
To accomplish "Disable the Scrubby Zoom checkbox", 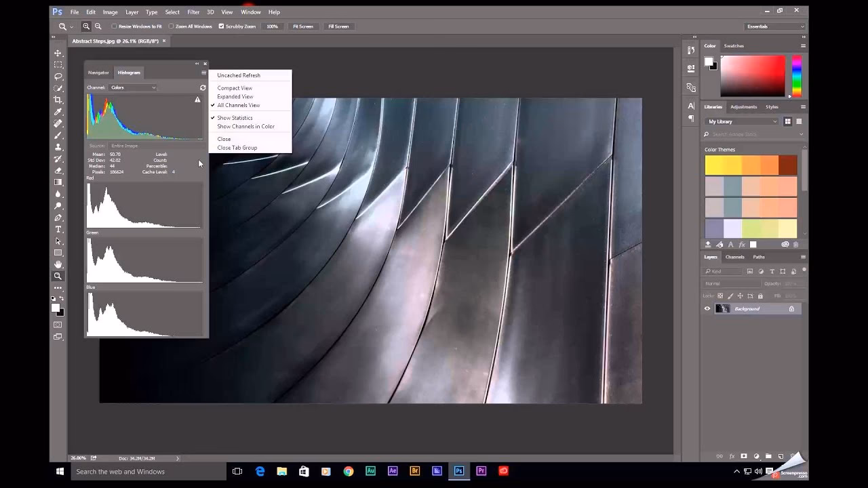I will [221, 26].
